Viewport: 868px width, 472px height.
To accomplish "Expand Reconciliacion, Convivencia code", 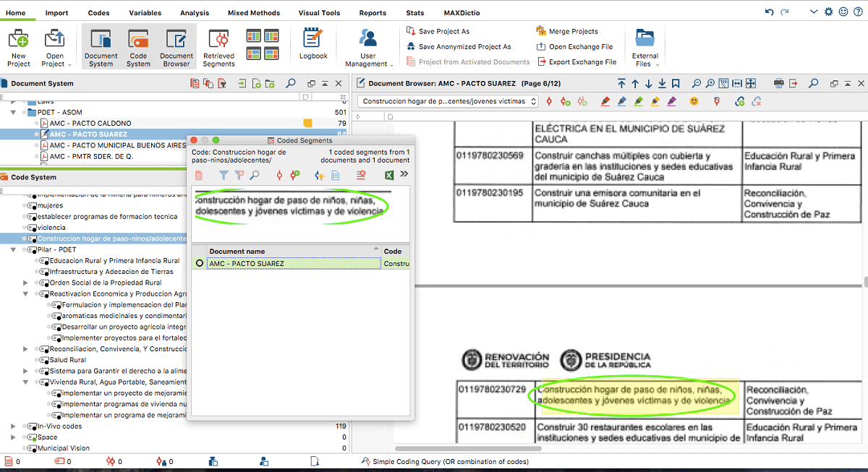I will [x=26, y=349].
